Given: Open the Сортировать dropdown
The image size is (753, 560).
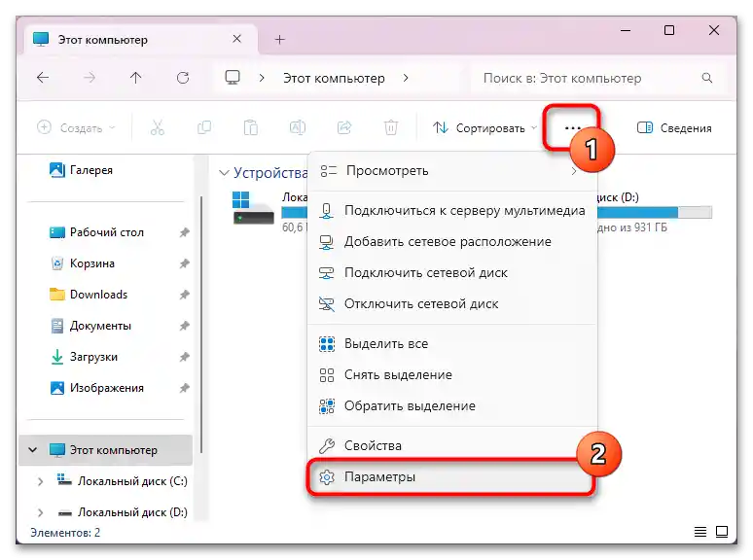Looking at the screenshot, I should click(x=484, y=128).
